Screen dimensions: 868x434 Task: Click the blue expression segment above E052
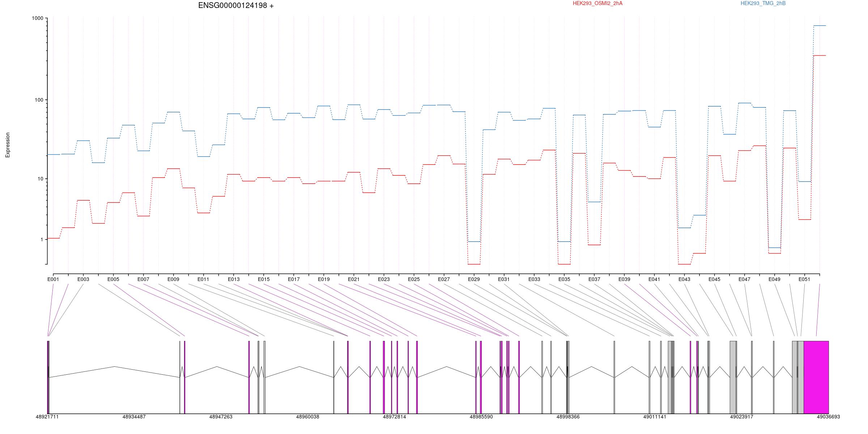pyautogui.click(x=820, y=26)
